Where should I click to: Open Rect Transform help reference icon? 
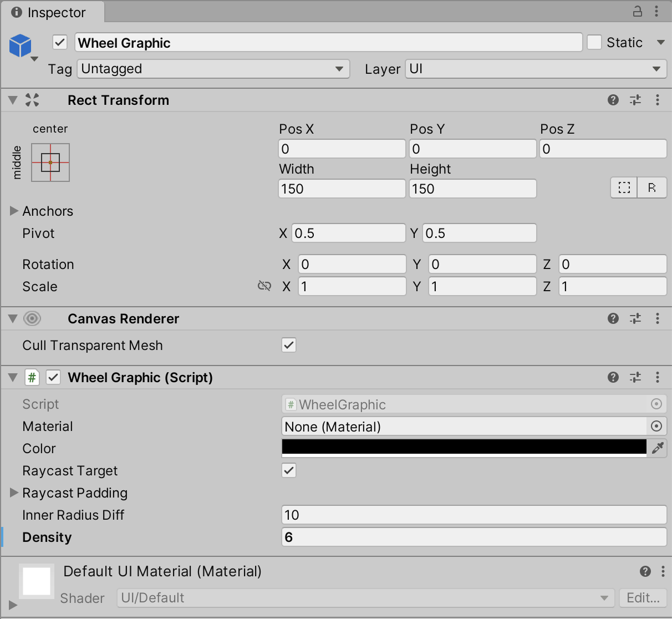tap(613, 100)
